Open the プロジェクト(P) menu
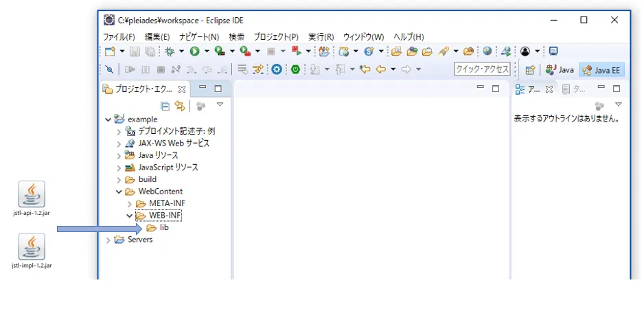Image resolution: width=644 pixels, height=309 pixels. 277,36
